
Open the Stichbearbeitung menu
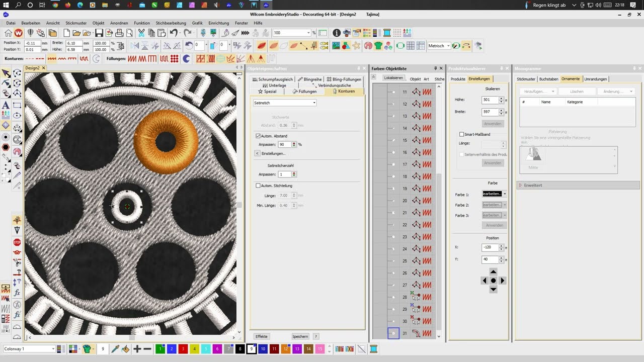pos(171,23)
